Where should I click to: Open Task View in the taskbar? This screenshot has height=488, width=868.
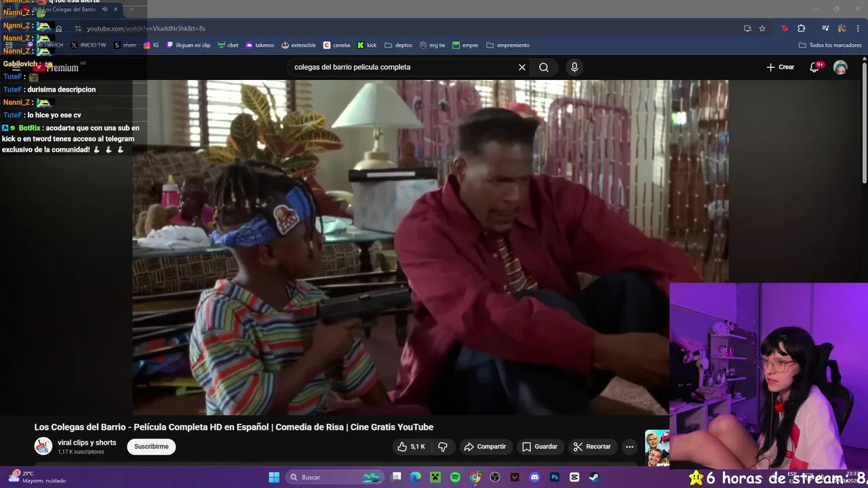[397, 477]
